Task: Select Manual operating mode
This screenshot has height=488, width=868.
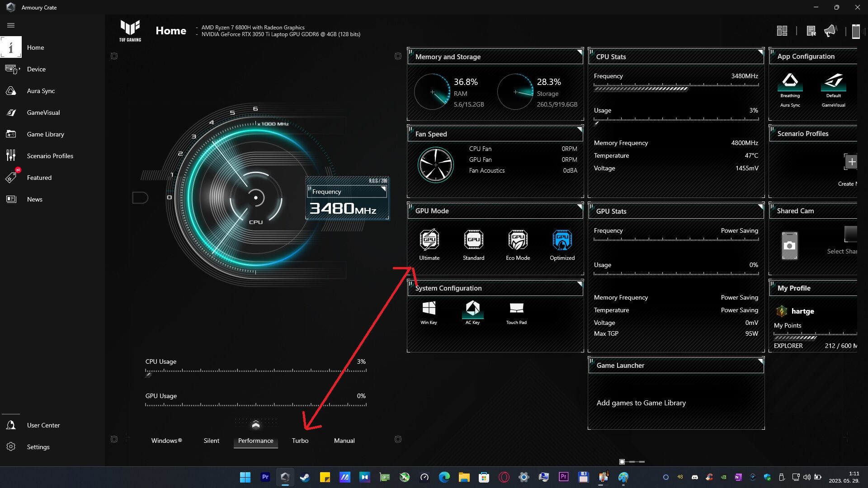Action: [344, 441]
